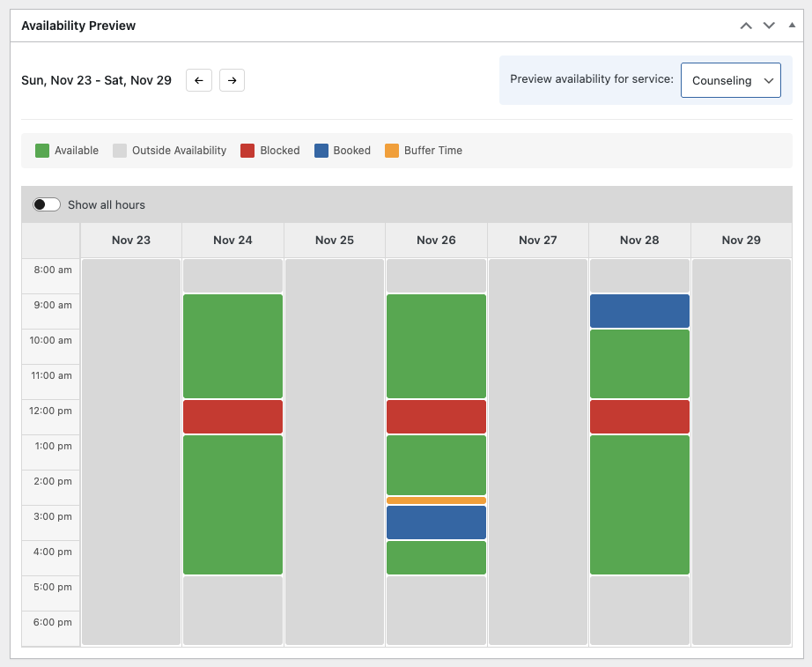Select the Nov 28 column header
The image size is (812, 667).
coord(639,240)
